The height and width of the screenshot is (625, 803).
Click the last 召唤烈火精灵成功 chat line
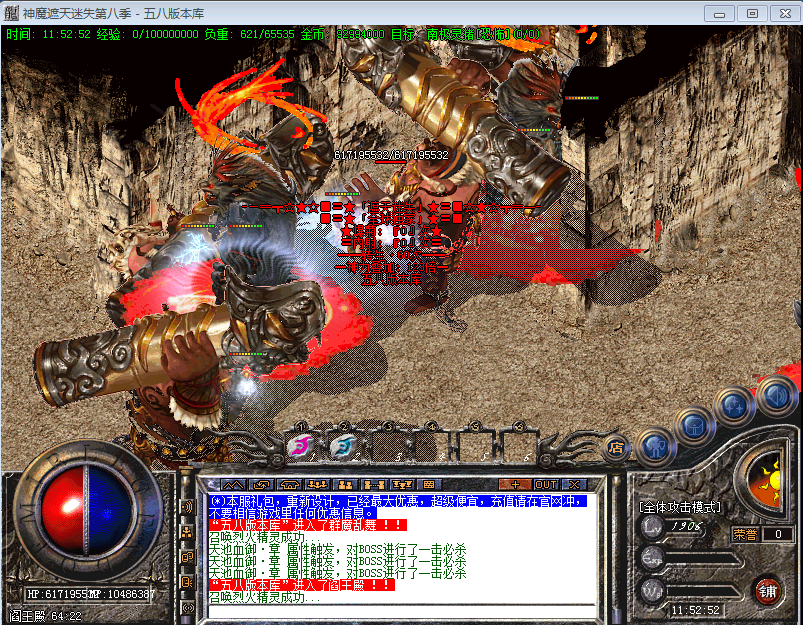click(x=265, y=597)
